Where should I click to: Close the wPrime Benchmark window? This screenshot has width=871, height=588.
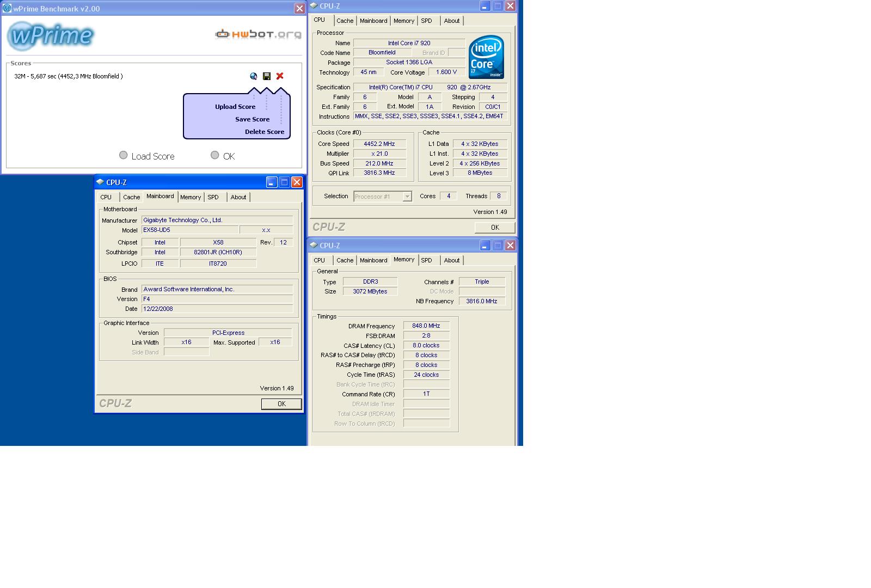pos(299,8)
